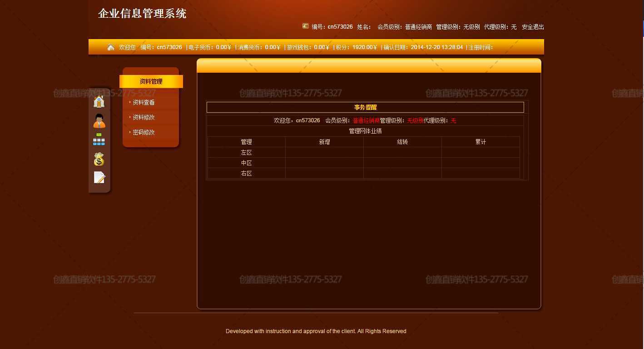Click the ID card icon before 编号
644x349 pixels.
click(x=306, y=26)
